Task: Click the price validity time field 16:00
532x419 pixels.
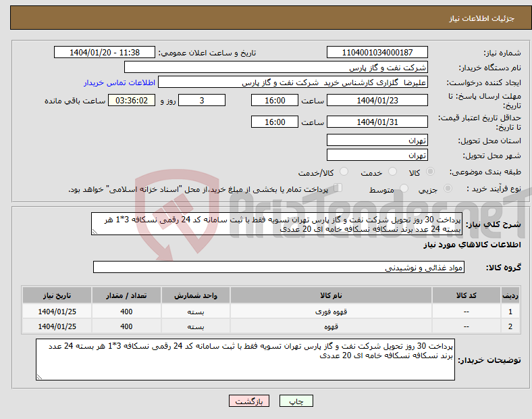Action: [275, 122]
